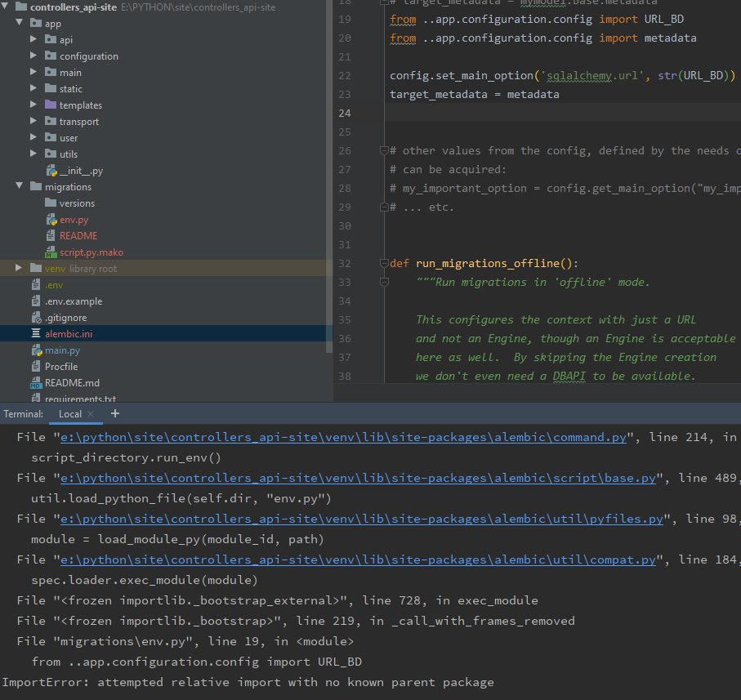Image resolution: width=741 pixels, height=700 pixels.
Task: Collapse the controllers_api-site project root
Action: [5, 7]
